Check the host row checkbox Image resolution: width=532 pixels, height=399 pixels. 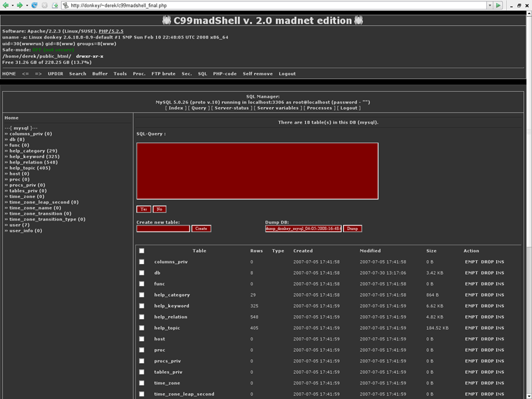[x=142, y=339]
